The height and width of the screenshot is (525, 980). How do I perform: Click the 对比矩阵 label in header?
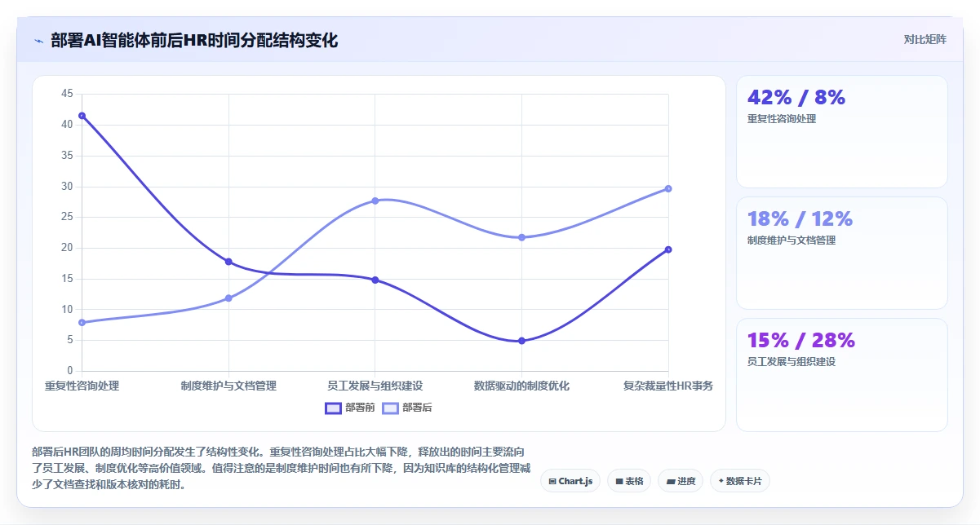tap(925, 40)
